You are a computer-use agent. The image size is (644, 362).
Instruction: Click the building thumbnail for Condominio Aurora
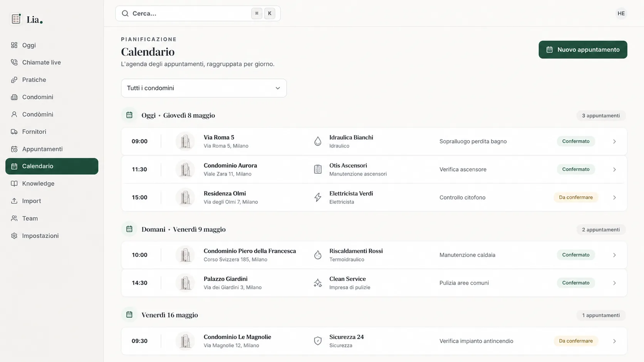pos(185,169)
